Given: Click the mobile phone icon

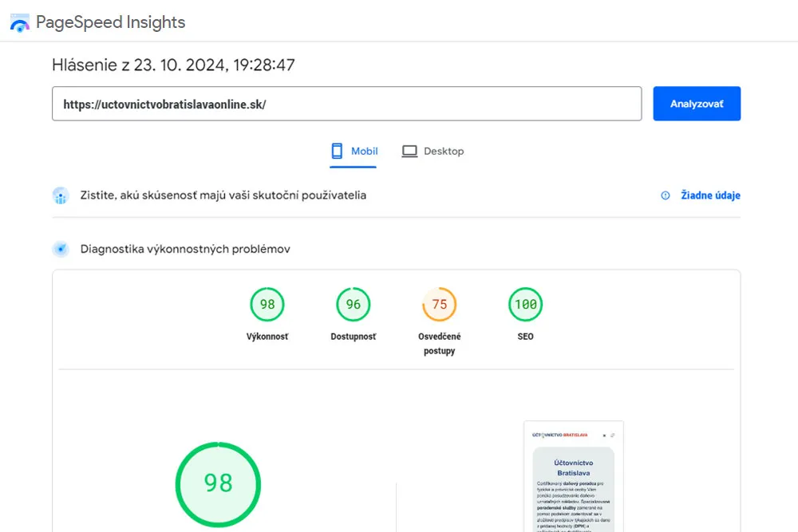Looking at the screenshot, I should click(x=337, y=151).
